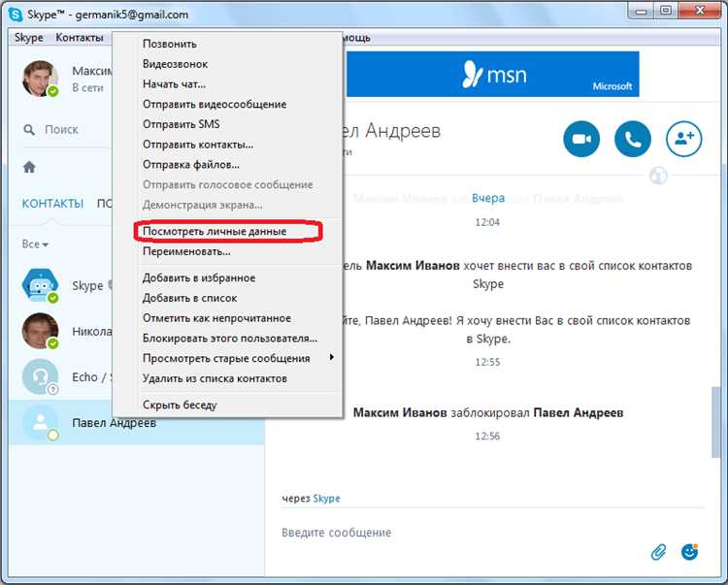This screenshot has width=728, height=585.
Task: Select the Николай contact avatar
Action: point(40,331)
